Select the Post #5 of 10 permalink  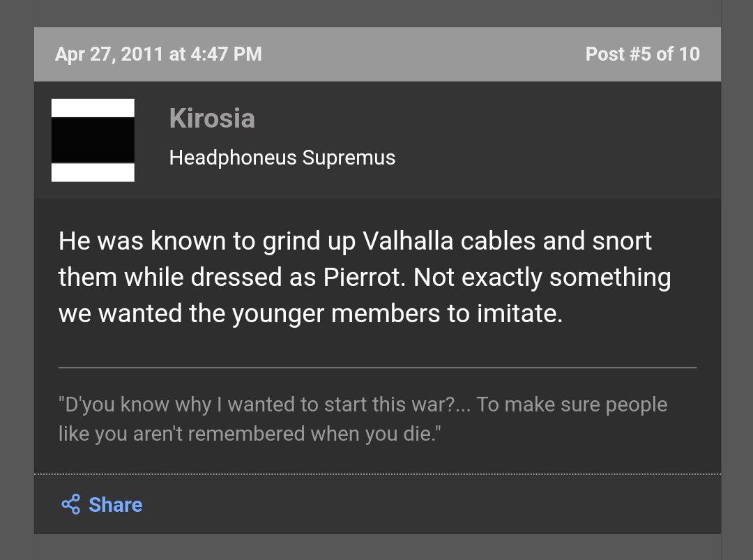click(642, 54)
